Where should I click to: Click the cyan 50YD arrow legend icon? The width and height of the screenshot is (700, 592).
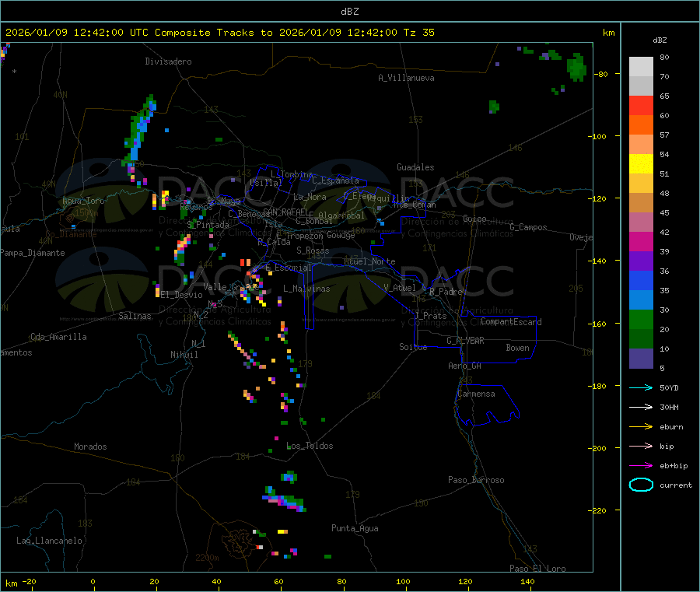pos(641,387)
